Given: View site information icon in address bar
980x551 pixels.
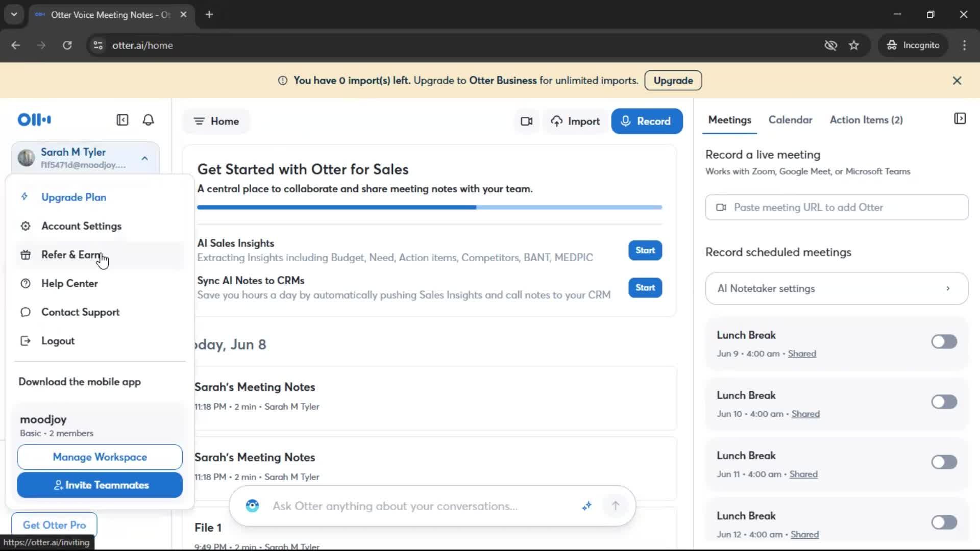Looking at the screenshot, I should click(x=97, y=45).
